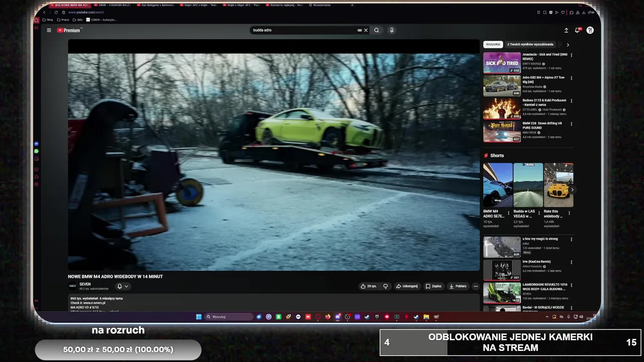Open Epic Games launcher in taskbar
Image resolution: width=644 pixels, height=362 pixels.
click(377, 317)
